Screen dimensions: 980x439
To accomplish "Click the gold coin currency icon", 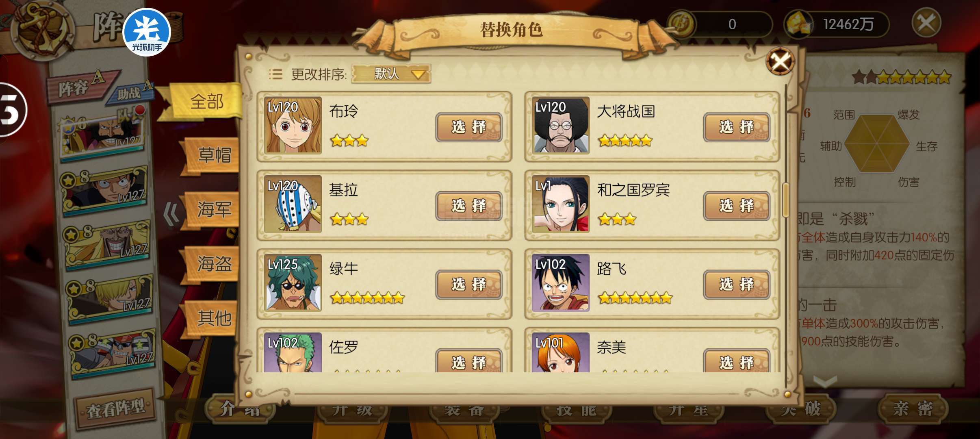I will pyautogui.click(x=682, y=24).
